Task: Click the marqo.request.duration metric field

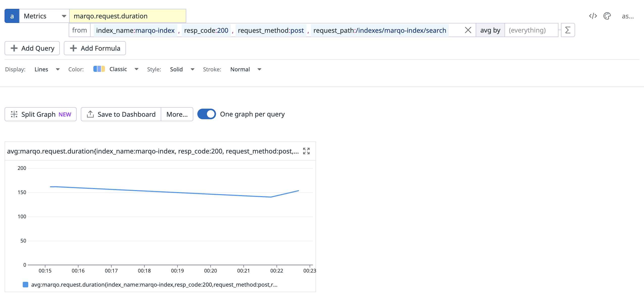Action: (x=127, y=16)
